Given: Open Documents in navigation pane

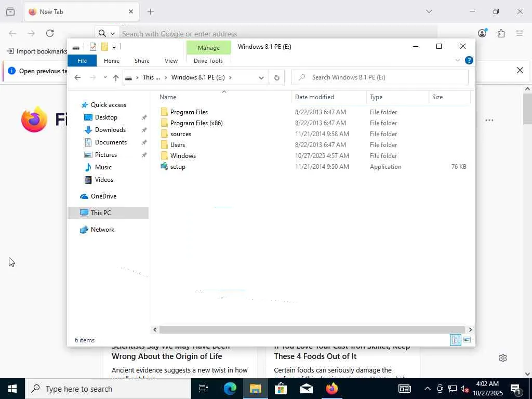Looking at the screenshot, I should click(111, 142).
